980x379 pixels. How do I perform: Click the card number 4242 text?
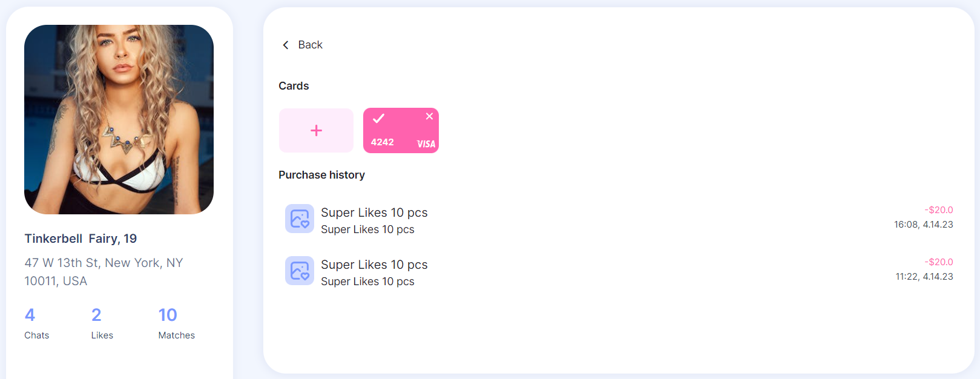coord(383,142)
